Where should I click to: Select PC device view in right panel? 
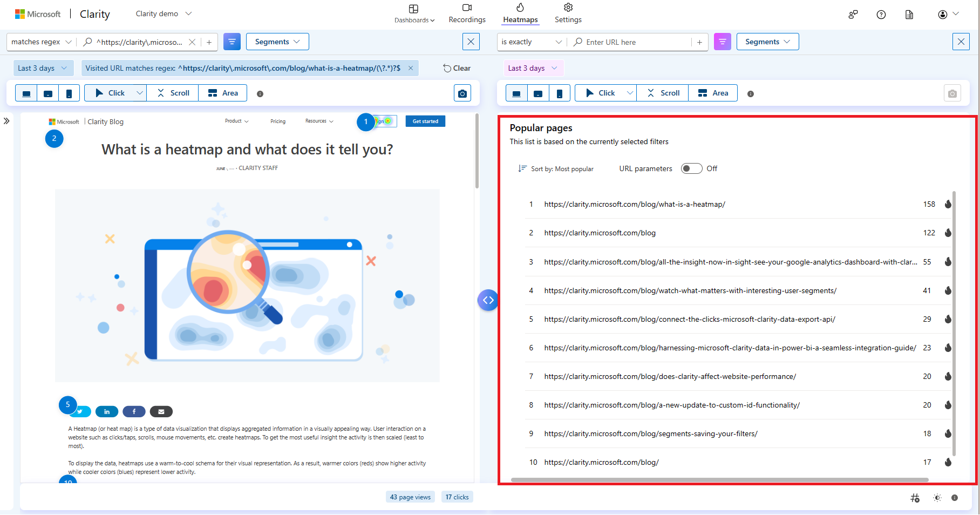point(516,93)
